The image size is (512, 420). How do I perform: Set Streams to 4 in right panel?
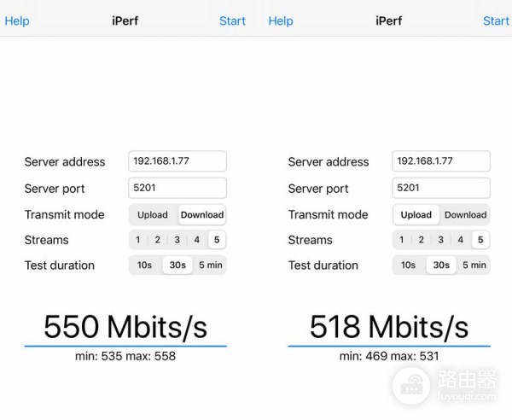click(461, 240)
